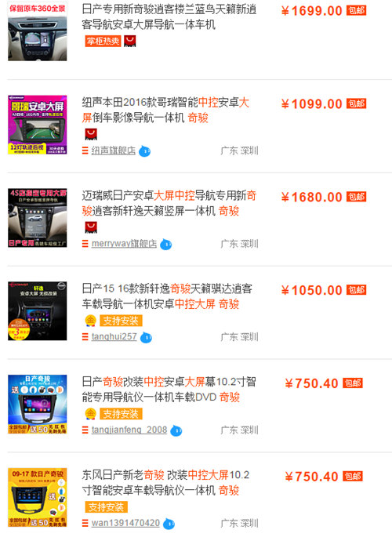Open seller wan1391470420's shop
This screenshot has width=392, height=537.
coord(125,524)
